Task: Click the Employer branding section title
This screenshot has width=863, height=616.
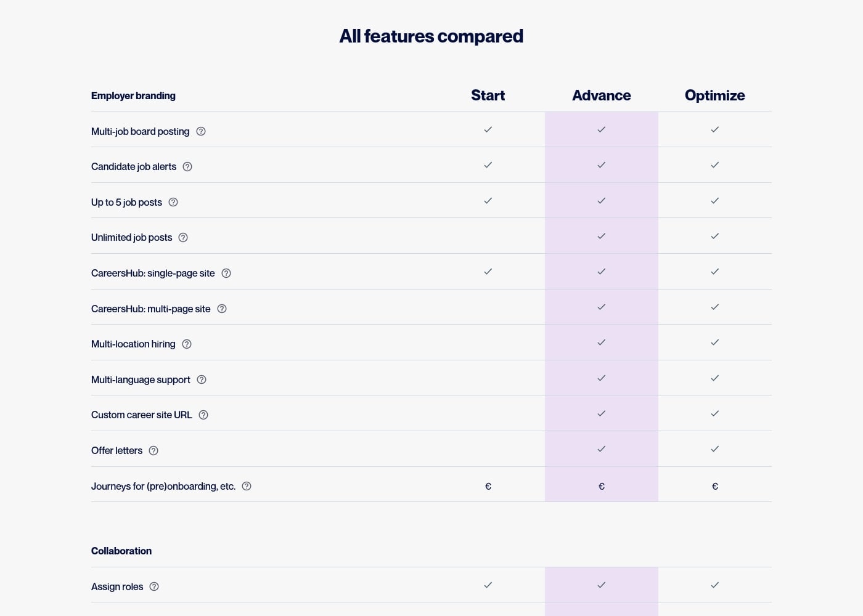Action: [133, 96]
